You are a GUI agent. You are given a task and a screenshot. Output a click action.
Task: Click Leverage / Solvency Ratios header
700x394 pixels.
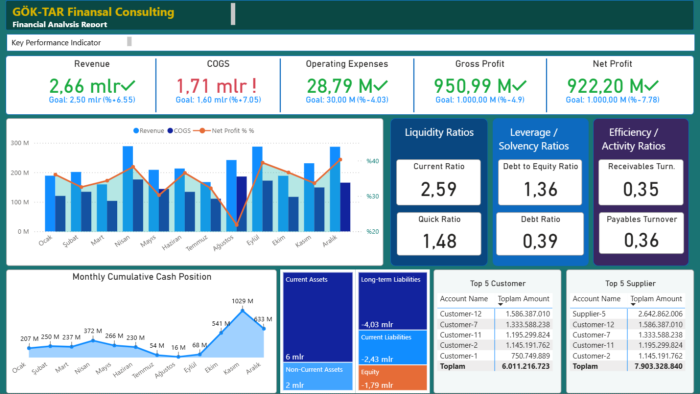(533, 139)
